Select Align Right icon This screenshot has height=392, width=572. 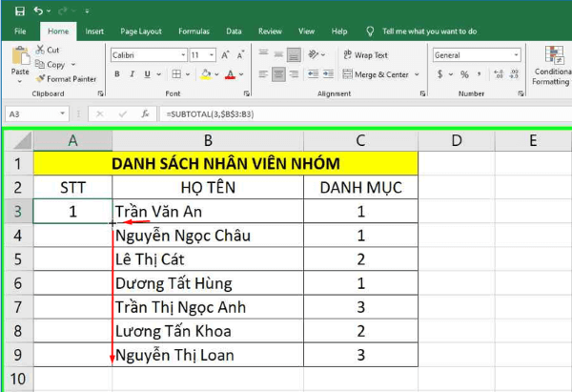[x=294, y=74]
